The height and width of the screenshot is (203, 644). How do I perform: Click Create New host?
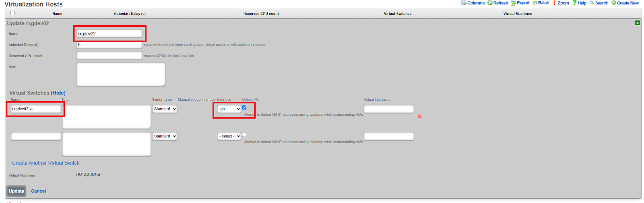point(625,3)
